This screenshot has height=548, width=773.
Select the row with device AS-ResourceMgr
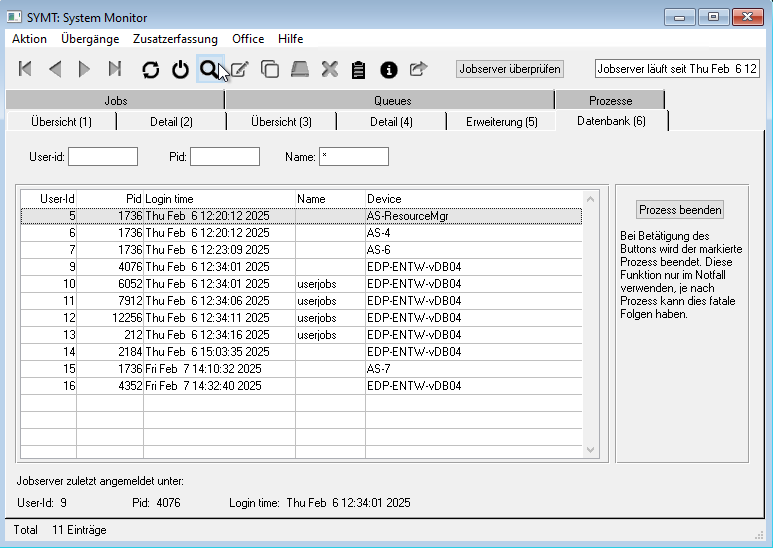click(x=300, y=215)
